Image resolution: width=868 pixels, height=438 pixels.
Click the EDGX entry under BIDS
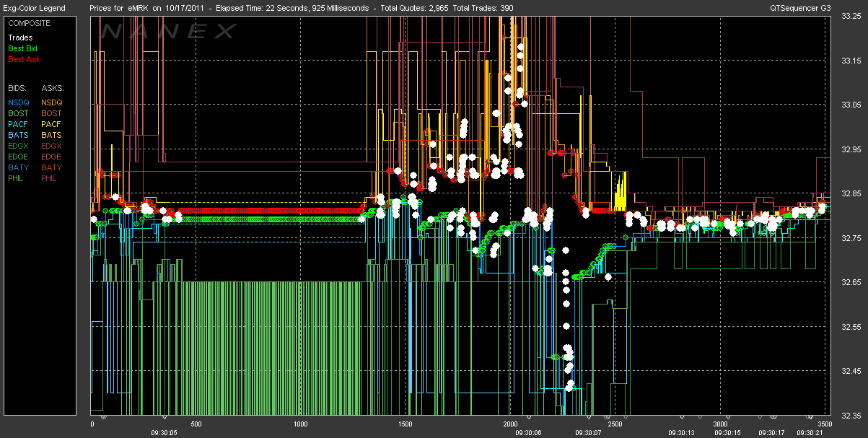(x=19, y=146)
